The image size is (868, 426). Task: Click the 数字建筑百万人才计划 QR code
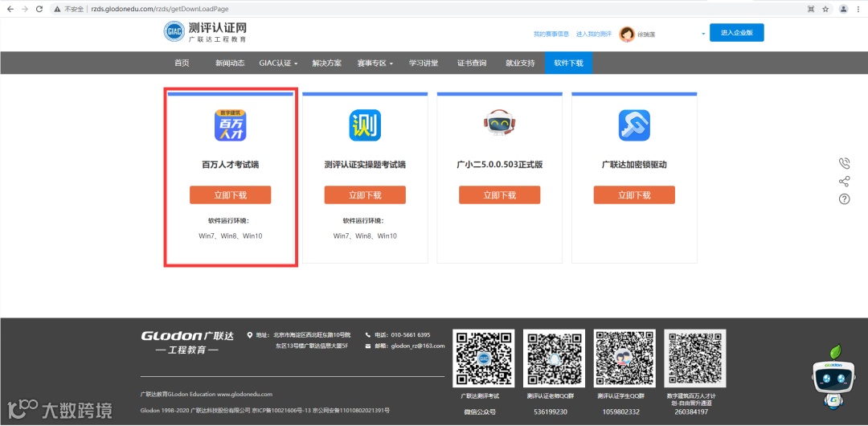pos(694,358)
